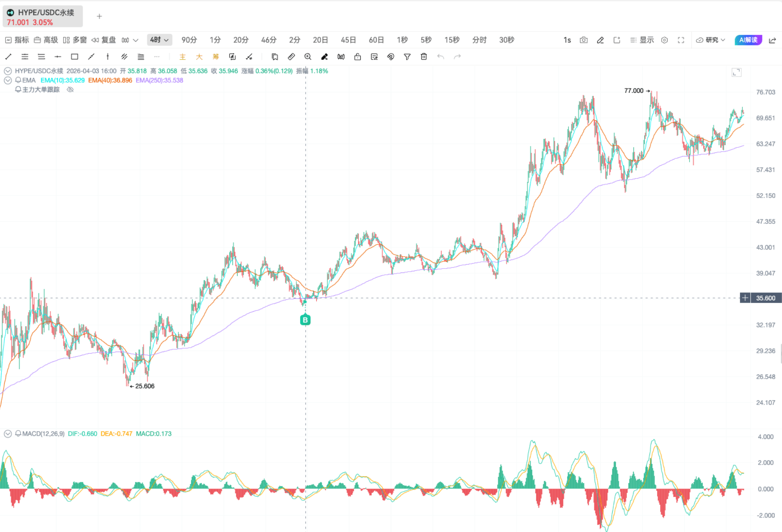
Task: Switch to the 20分 timeframe
Action: coord(241,40)
